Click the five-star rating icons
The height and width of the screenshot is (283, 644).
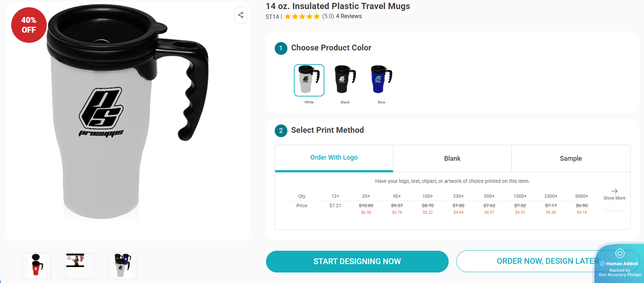(302, 16)
